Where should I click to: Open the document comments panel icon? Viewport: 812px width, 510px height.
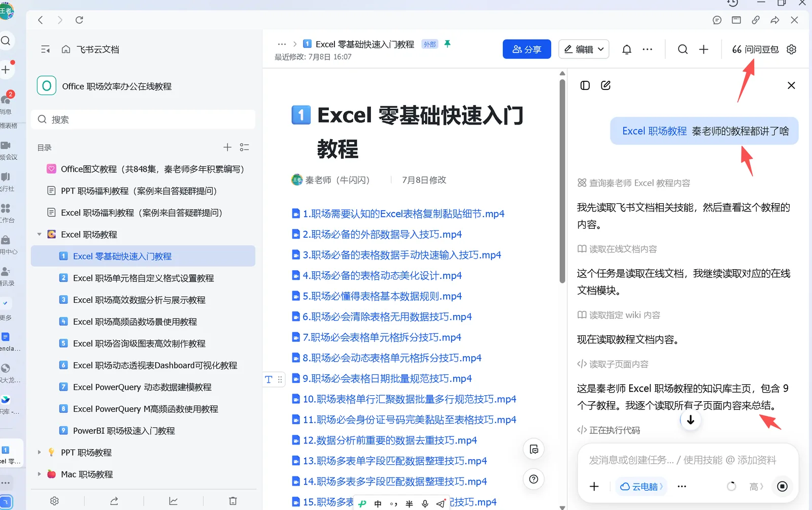point(534,449)
